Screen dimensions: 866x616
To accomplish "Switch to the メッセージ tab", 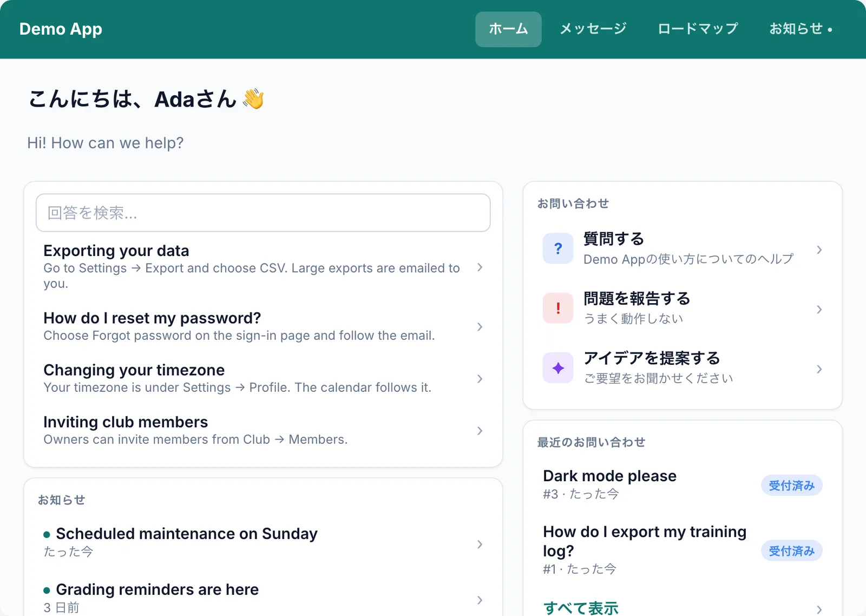I will tap(593, 29).
